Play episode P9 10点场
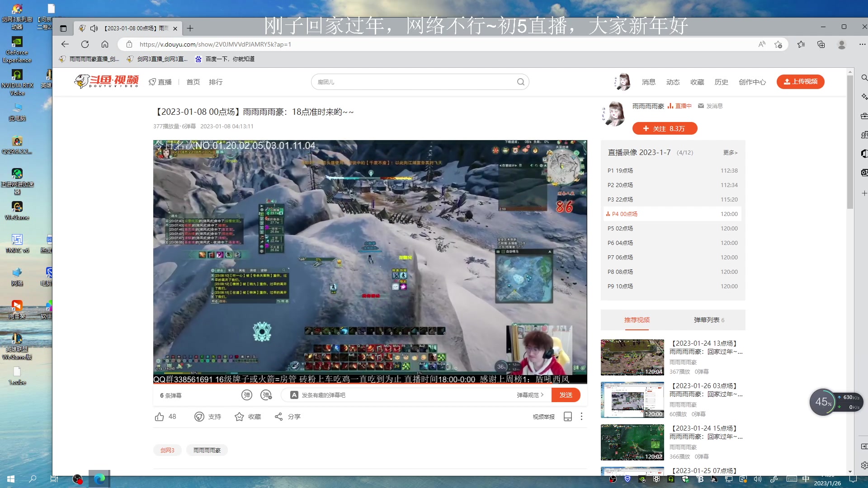This screenshot has width=868, height=488. click(672, 286)
